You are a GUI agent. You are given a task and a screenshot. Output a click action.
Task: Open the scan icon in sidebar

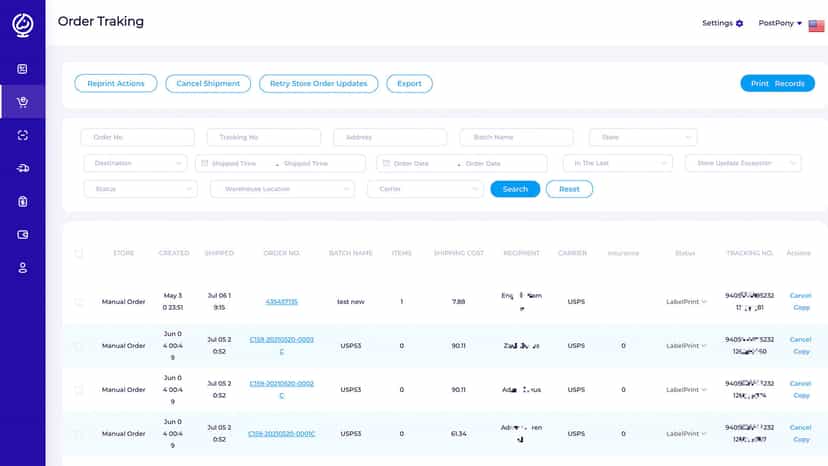coord(22,135)
